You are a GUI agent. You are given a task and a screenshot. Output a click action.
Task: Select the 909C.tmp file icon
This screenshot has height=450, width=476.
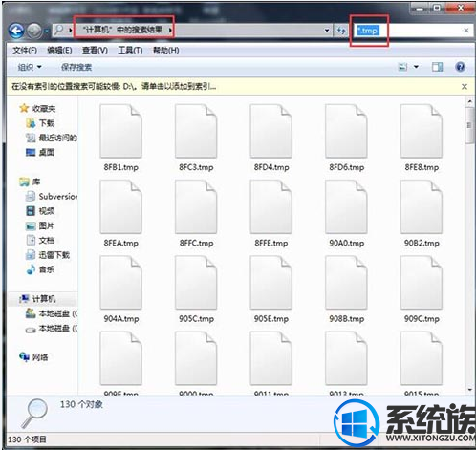[422, 283]
